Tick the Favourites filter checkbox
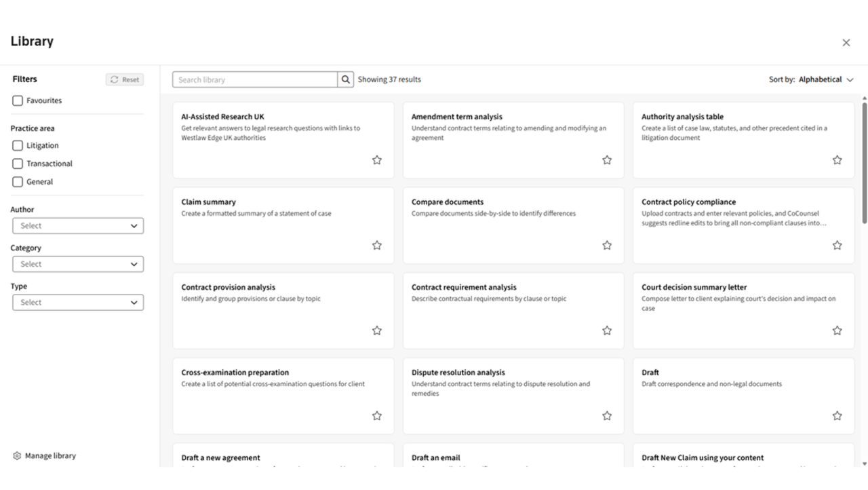The width and height of the screenshot is (868, 490). point(18,100)
